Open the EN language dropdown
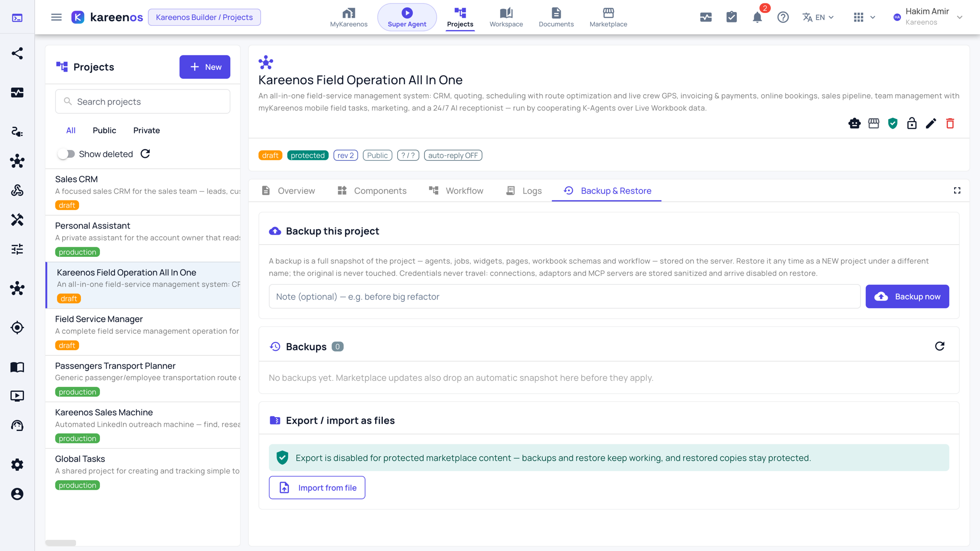 818,17
